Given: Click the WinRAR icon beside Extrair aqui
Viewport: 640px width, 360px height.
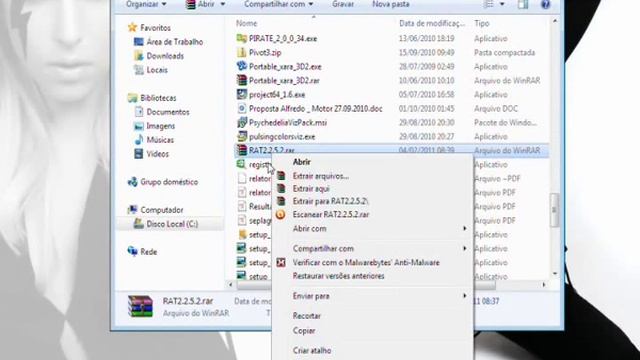Looking at the screenshot, I should (281, 189).
